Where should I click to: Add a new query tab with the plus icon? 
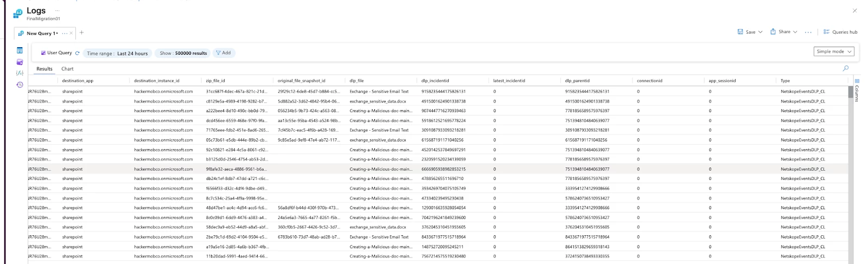81,33
